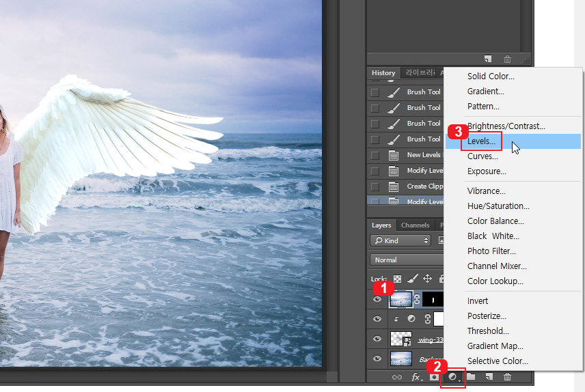Image resolution: width=585 pixels, height=392 pixels.
Task: Click panel resize grip beside trash icon
Action: click(527, 60)
